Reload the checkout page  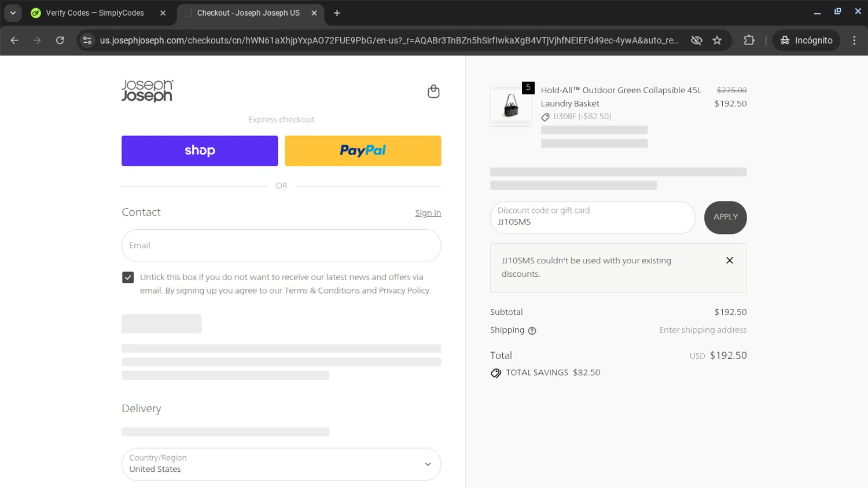(x=60, y=40)
